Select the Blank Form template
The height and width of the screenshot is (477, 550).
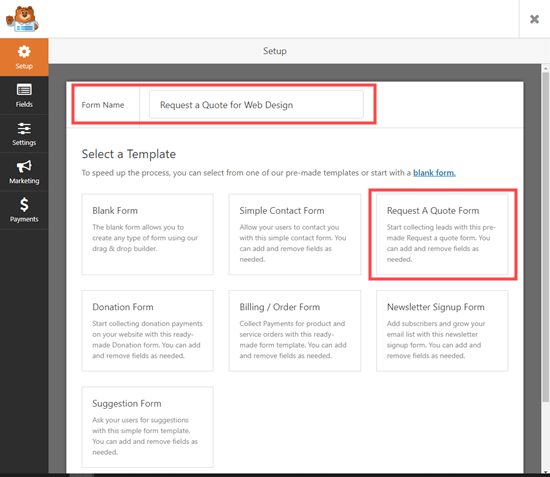pyautogui.click(x=147, y=234)
